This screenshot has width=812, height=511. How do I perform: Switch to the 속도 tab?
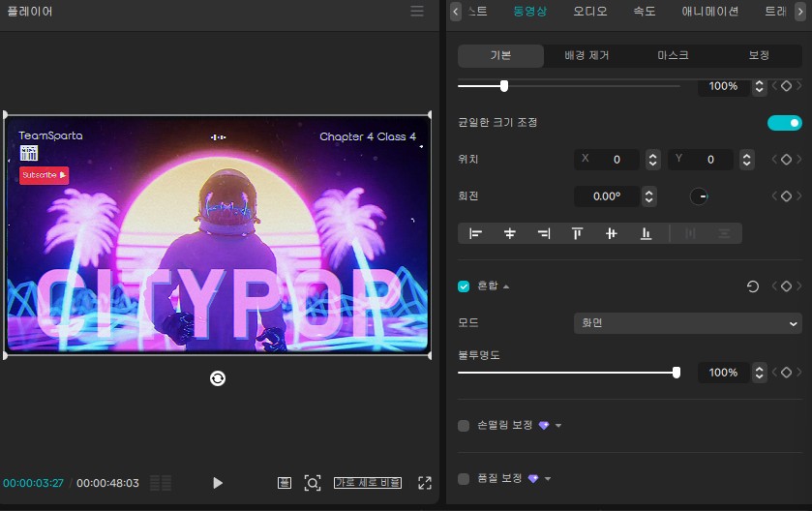point(645,12)
